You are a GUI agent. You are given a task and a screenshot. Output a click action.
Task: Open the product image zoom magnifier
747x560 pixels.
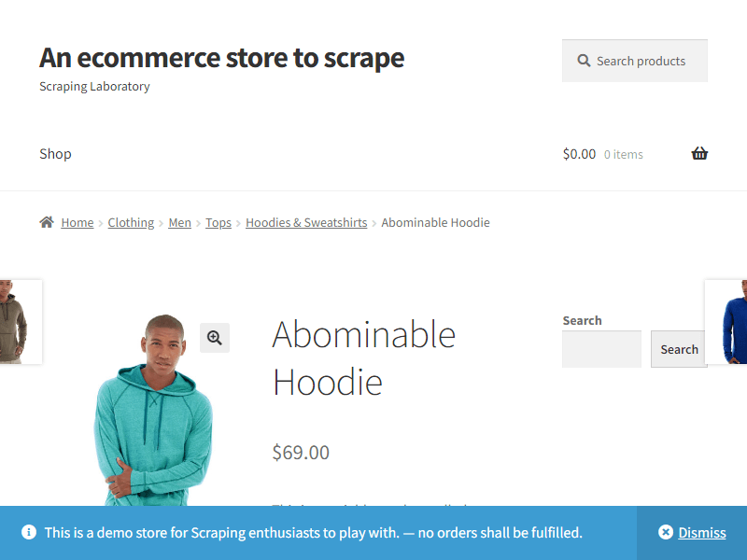click(x=215, y=338)
